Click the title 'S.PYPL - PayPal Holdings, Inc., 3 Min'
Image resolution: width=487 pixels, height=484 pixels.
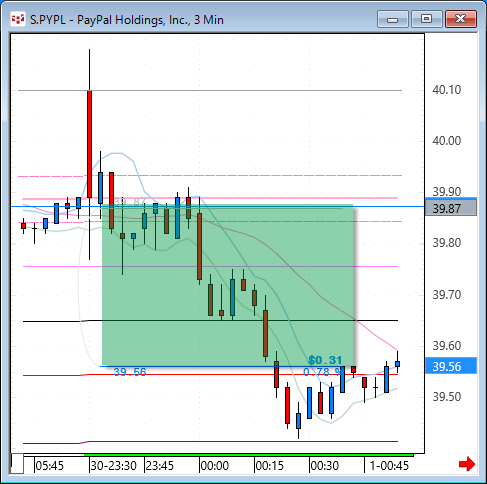(127, 20)
